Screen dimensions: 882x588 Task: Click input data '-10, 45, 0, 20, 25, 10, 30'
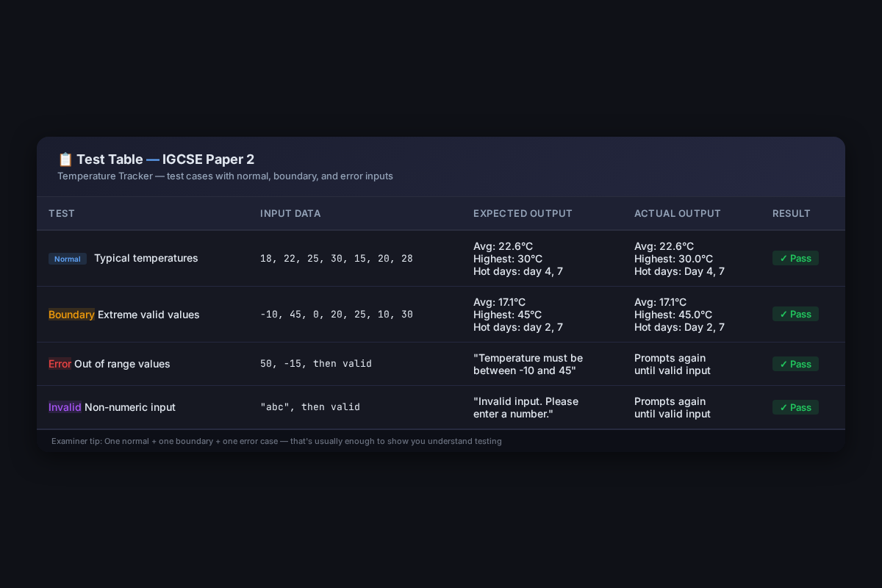pyautogui.click(x=337, y=315)
